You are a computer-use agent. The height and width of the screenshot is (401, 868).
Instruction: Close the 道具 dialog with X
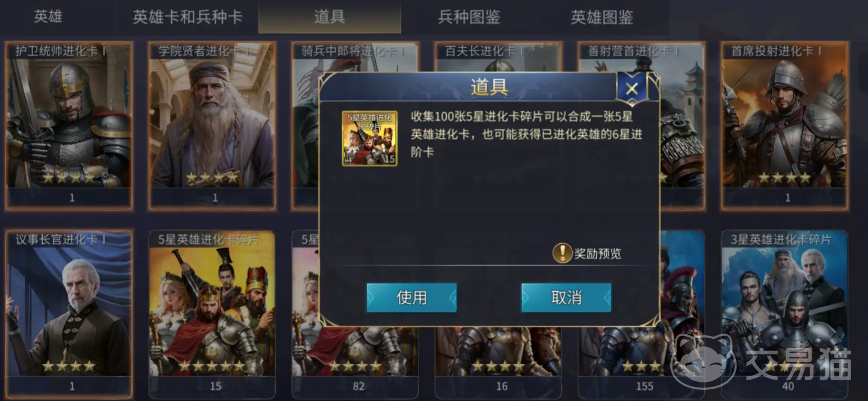631,88
